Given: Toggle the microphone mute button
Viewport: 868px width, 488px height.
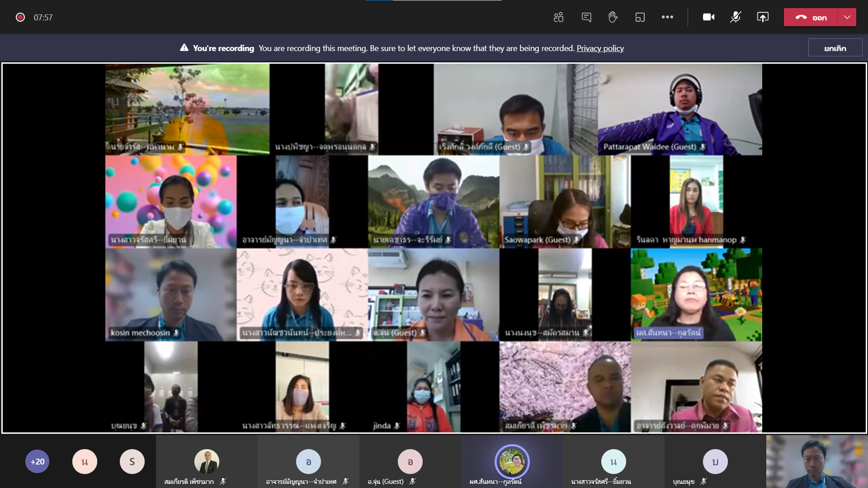Looking at the screenshot, I should coord(736,17).
